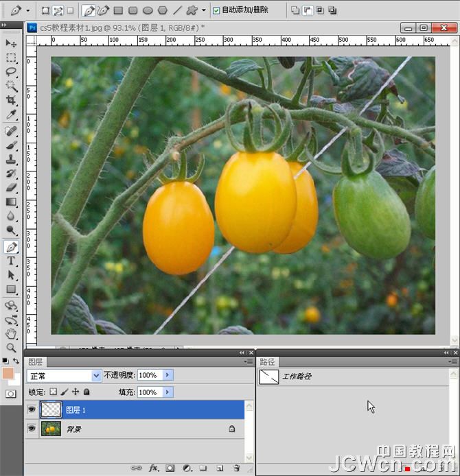Pick the Pen tool in options bar

coord(89,11)
